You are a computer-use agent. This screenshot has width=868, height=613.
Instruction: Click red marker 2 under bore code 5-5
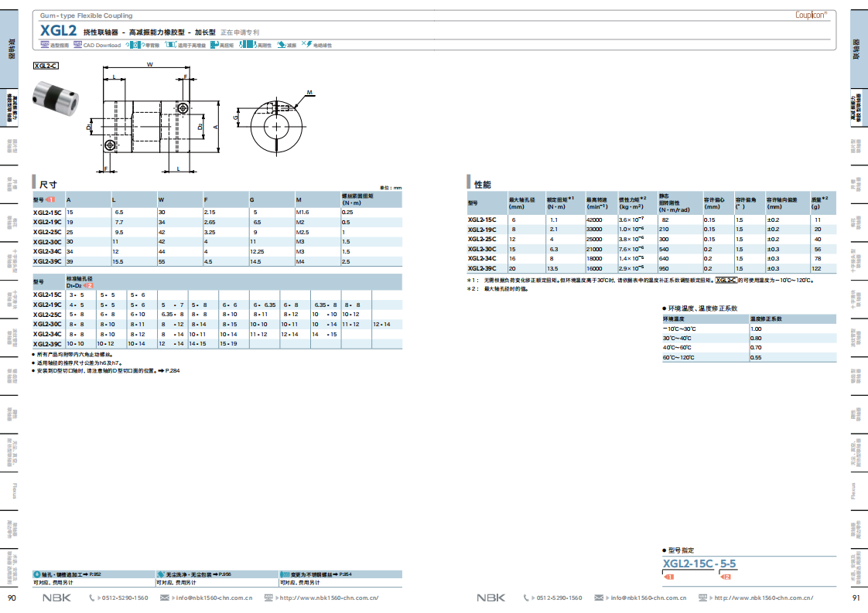pyautogui.click(x=726, y=577)
